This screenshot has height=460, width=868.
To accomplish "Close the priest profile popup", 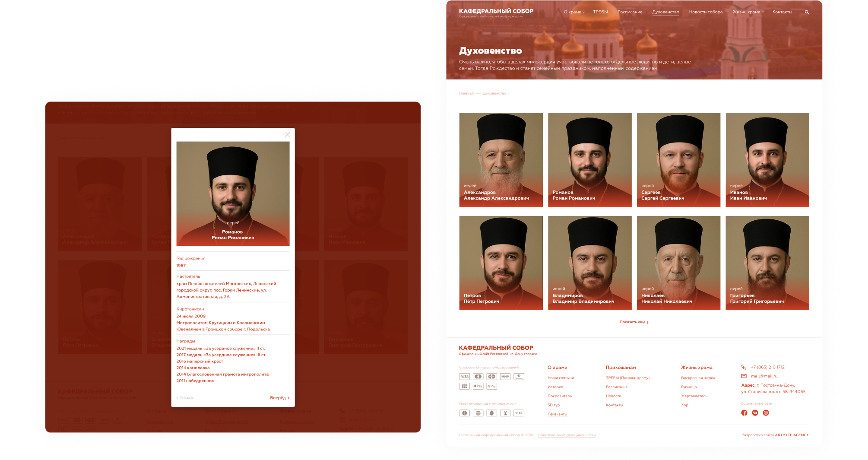I will click(x=287, y=135).
